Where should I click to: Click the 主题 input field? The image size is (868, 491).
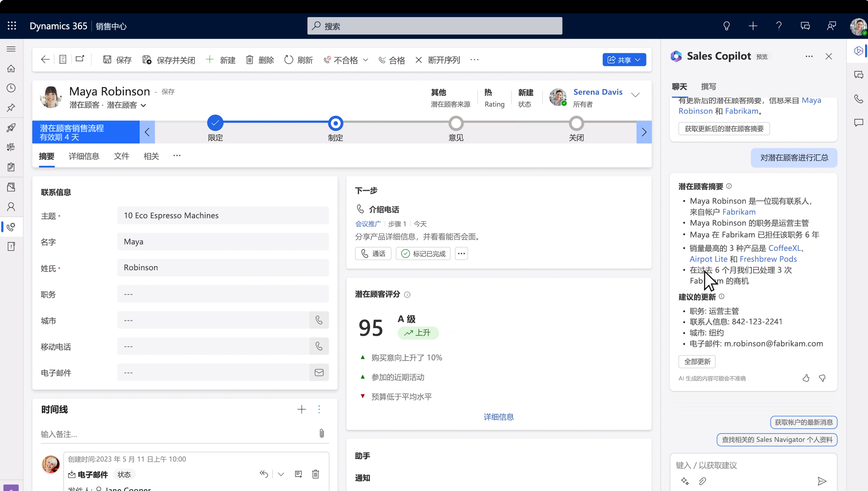pos(223,215)
